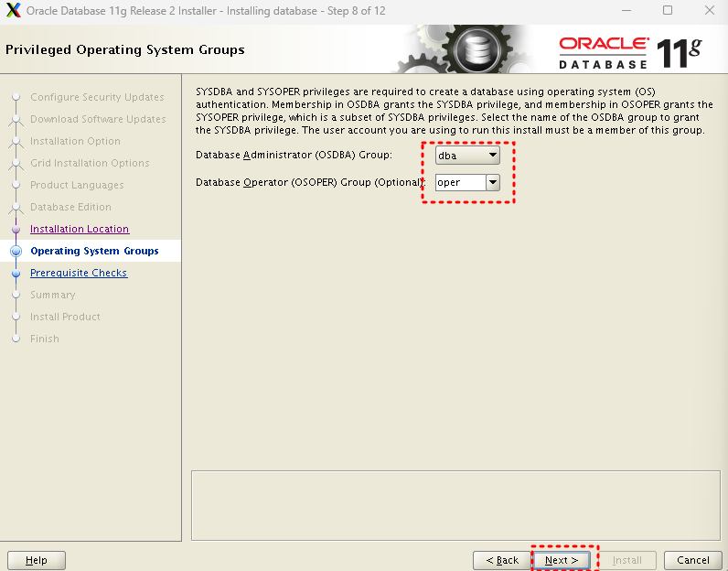Click the Summary step text
Screen dimensions: 728x571
pos(52,295)
